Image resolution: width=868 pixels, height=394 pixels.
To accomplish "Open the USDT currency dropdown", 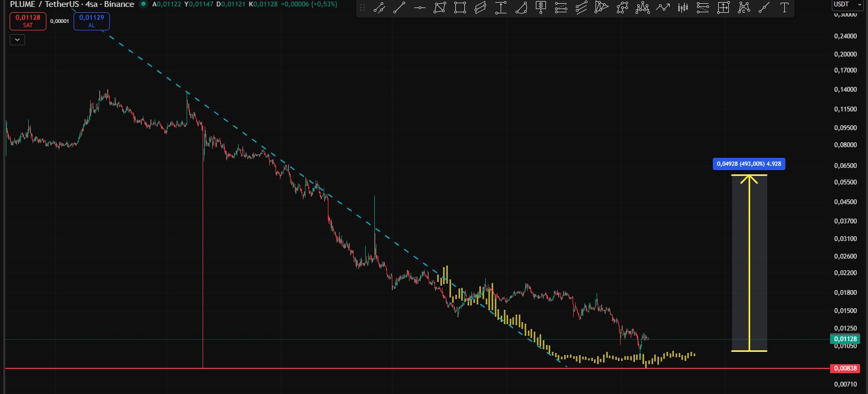I will (847, 4).
